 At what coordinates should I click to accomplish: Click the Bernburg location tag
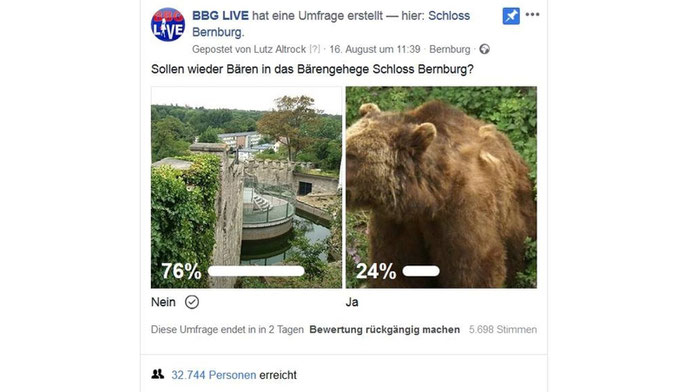[x=450, y=49]
